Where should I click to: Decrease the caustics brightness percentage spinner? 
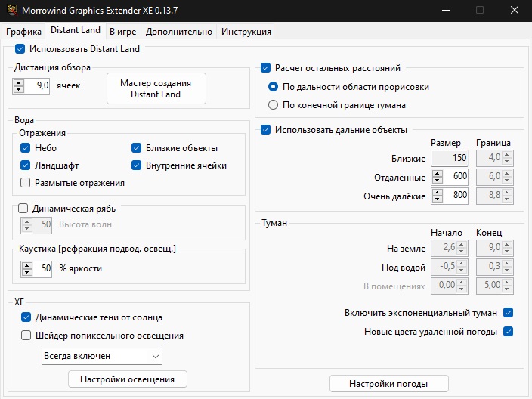tap(27, 272)
